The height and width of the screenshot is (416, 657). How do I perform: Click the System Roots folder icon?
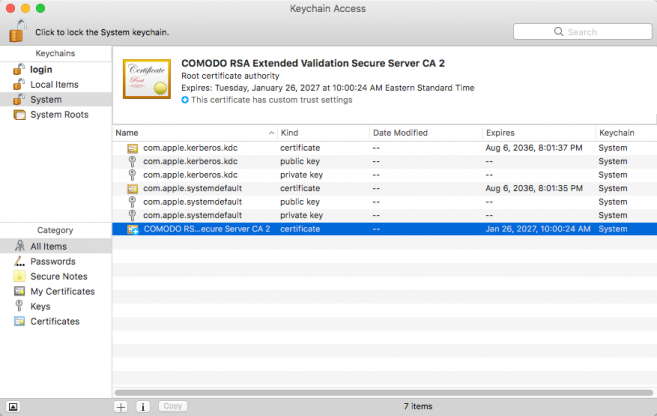tap(19, 114)
